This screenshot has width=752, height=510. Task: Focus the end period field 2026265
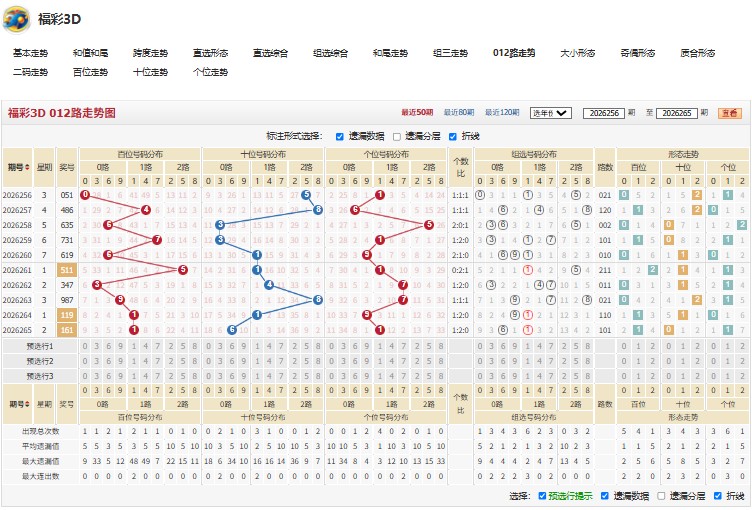(x=676, y=113)
